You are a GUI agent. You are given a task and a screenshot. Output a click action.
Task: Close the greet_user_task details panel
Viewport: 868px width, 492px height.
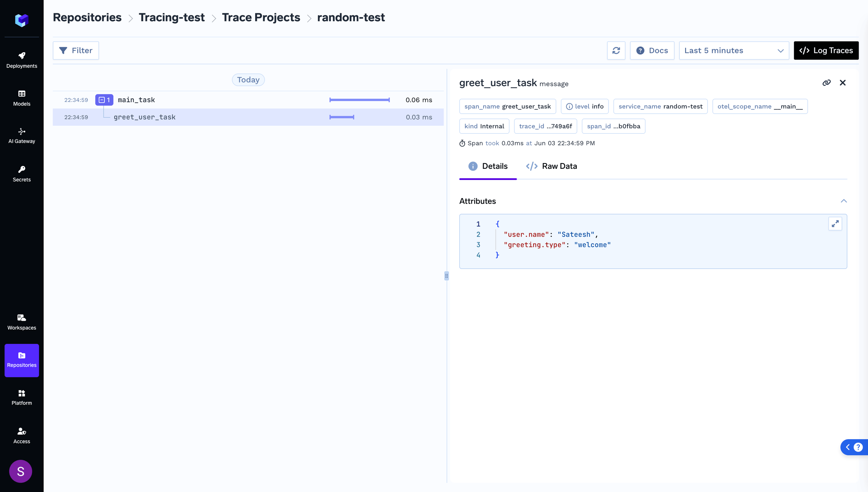(x=843, y=83)
